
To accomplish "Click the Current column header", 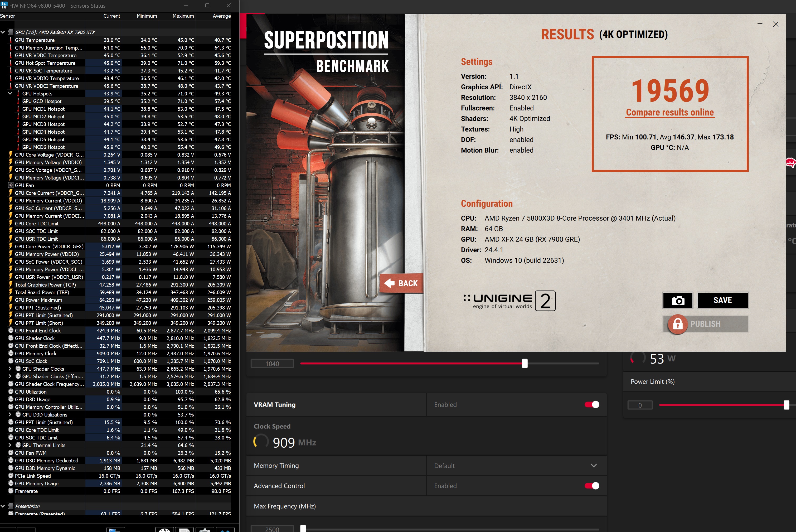I will (103, 16).
